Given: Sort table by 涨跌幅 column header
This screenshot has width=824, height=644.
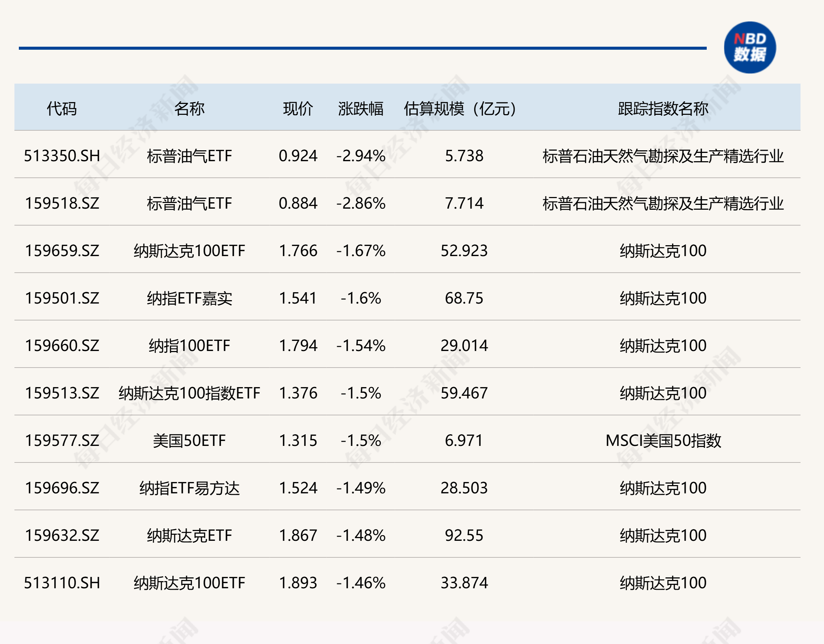Looking at the screenshot, I should click(360, 109).
